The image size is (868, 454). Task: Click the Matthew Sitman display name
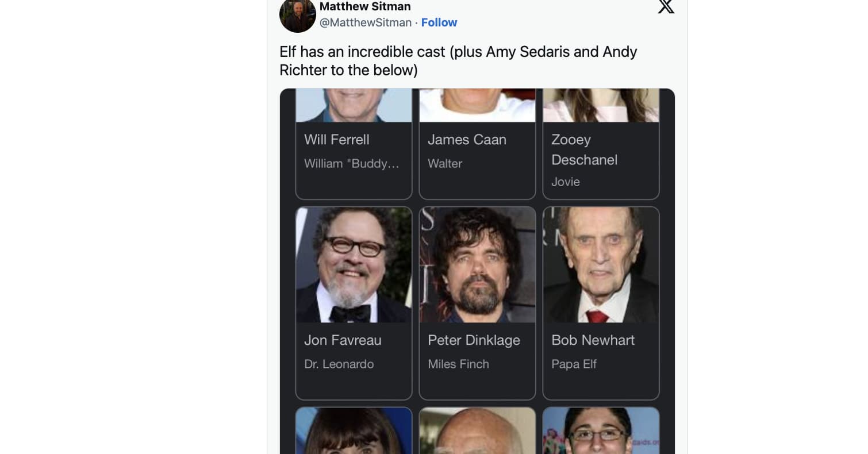pos(365,6)
